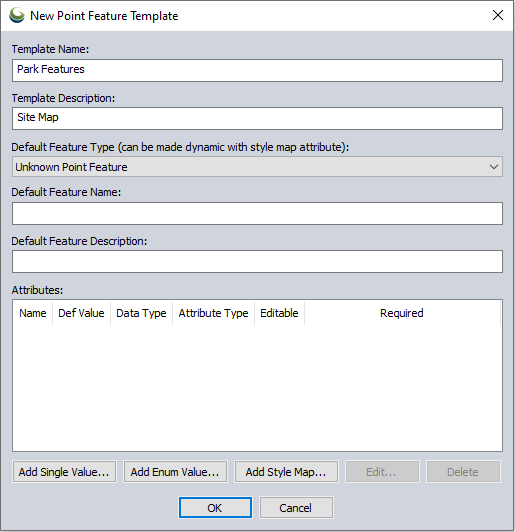Click the disabled Delete button

point(463,472)
